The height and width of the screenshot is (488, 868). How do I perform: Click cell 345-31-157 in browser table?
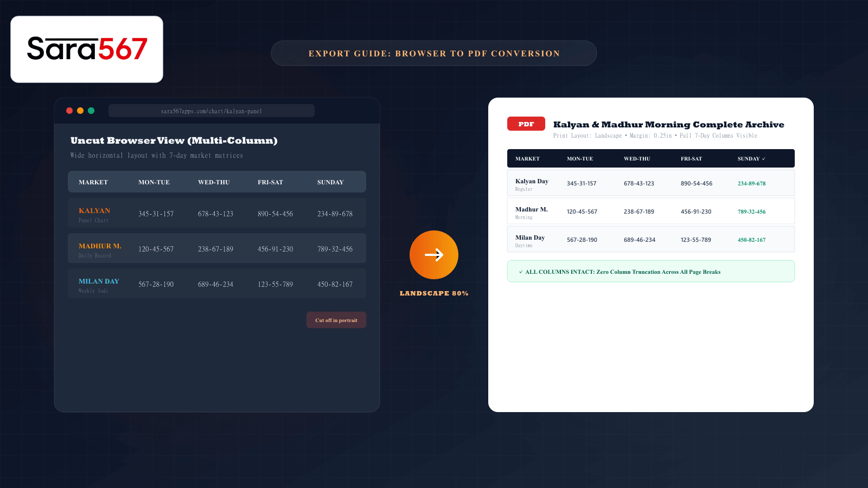156,214
